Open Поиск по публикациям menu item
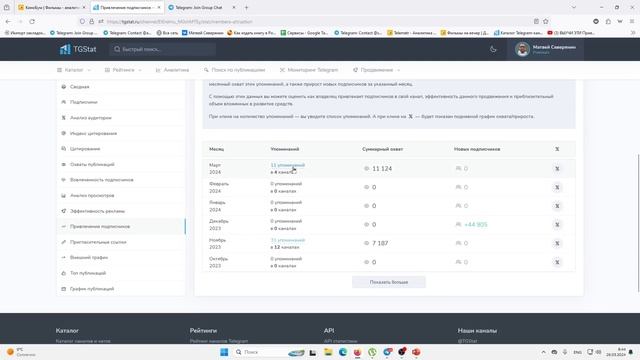 coord(235,70)
